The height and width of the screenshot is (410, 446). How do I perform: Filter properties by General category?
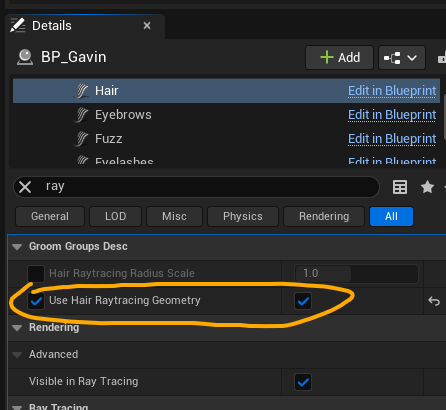point(50,216)
